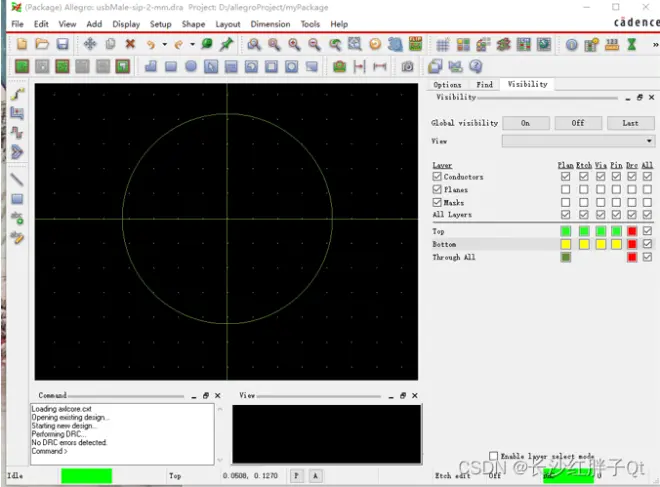Click the Save file icon
Viewport: 660px width, 487px height.
pyautogui.click(x=63, y=44)
